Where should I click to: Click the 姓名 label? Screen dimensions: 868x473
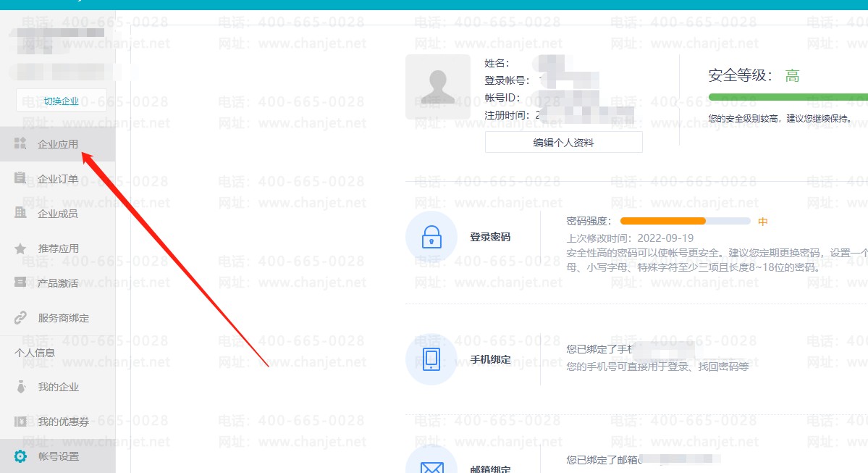click(497, 63)
